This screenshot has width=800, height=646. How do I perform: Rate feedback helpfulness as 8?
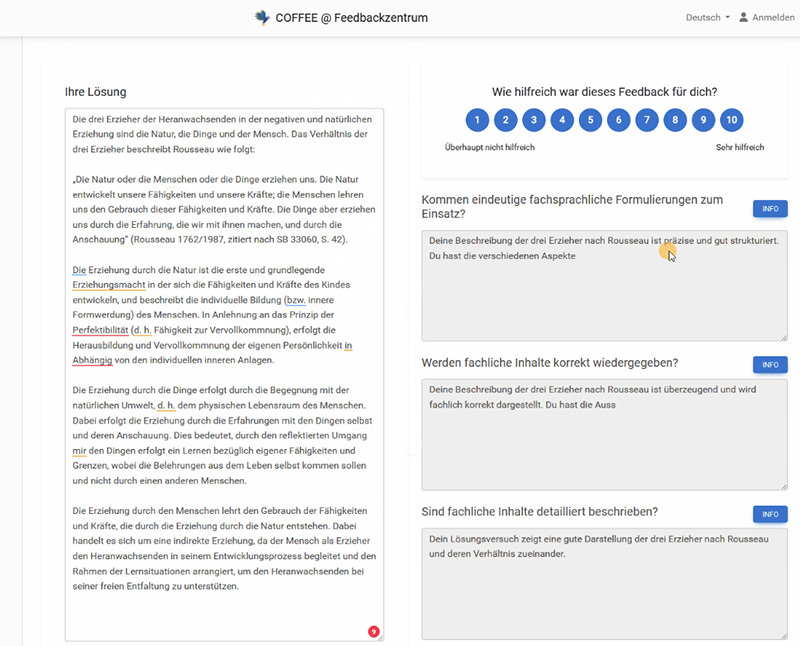675,120
